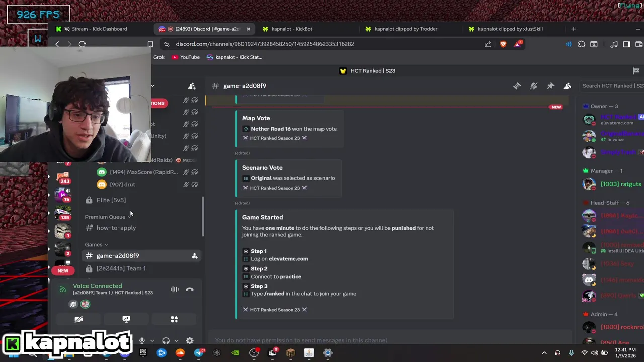Click voice user [1494] MaxScore

[143, 172]
